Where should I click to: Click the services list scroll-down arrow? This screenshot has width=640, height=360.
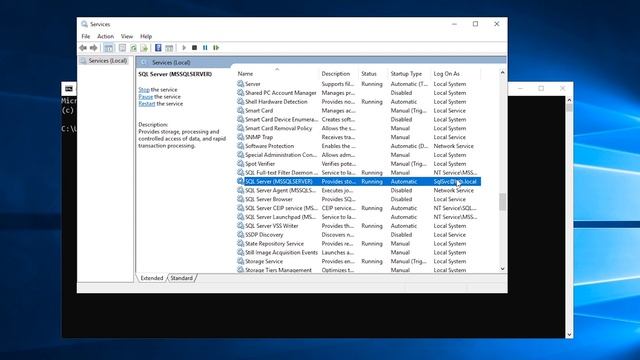(x=502, y=269)
